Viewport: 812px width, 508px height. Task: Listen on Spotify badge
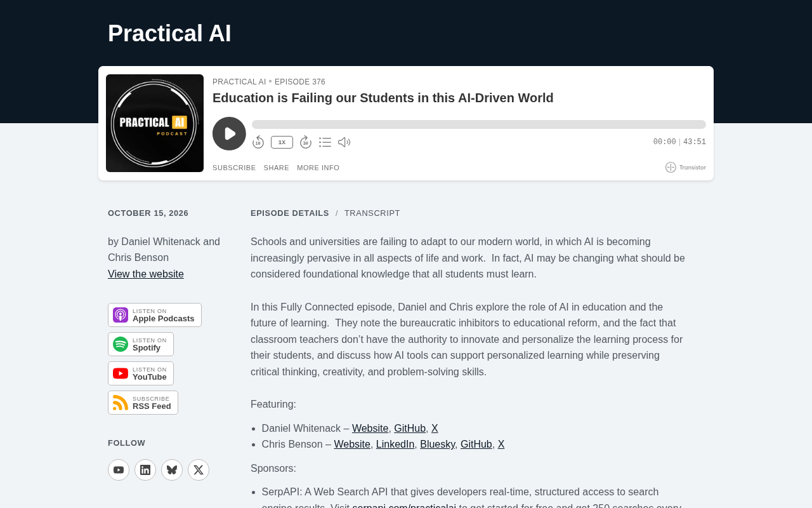[x=141, y=344]
